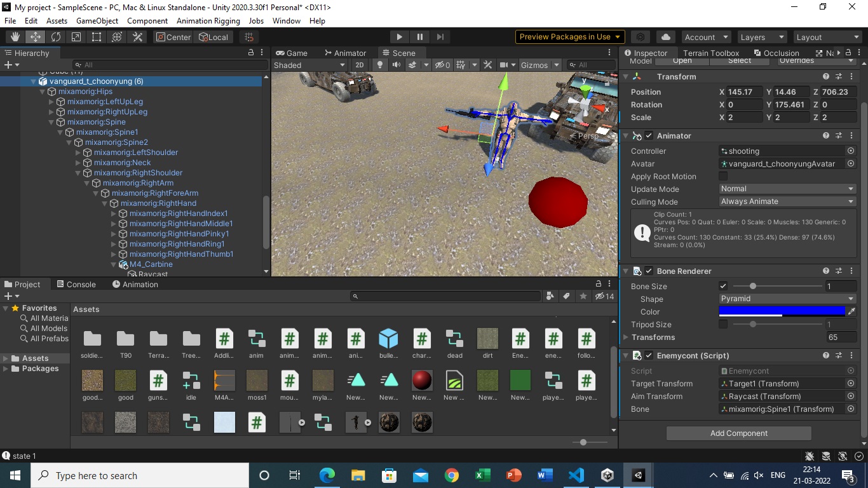Open Chrome from taskbar
Viewport: 868px width, 488px height.
click(x=451, y=475)
